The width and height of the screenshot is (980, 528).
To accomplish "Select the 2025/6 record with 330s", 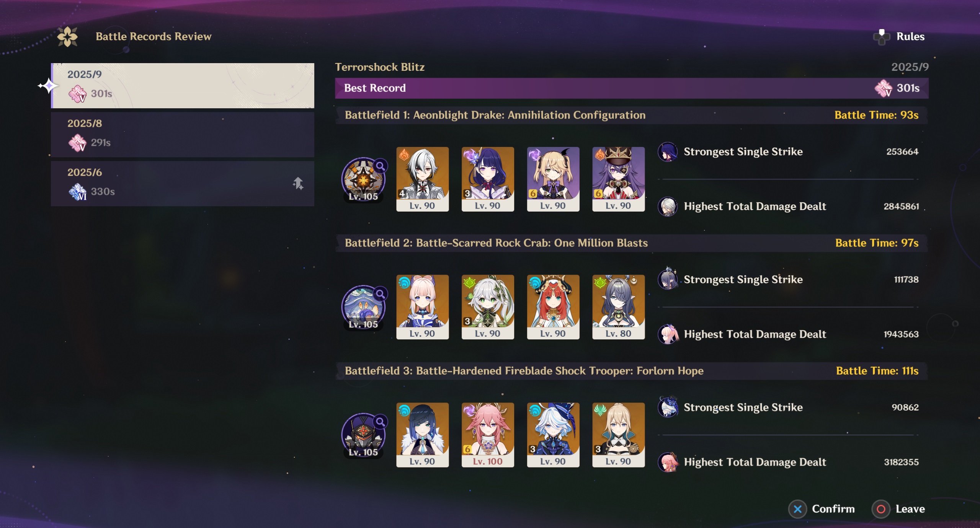I will pos(183,184).
